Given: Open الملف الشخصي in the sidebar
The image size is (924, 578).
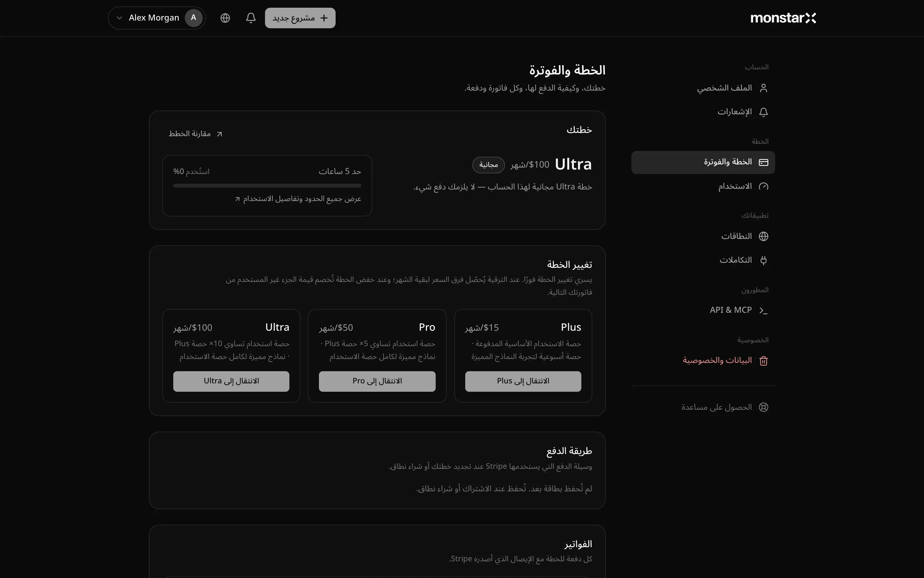Looking at the screenshot, I should coord(703,88).
